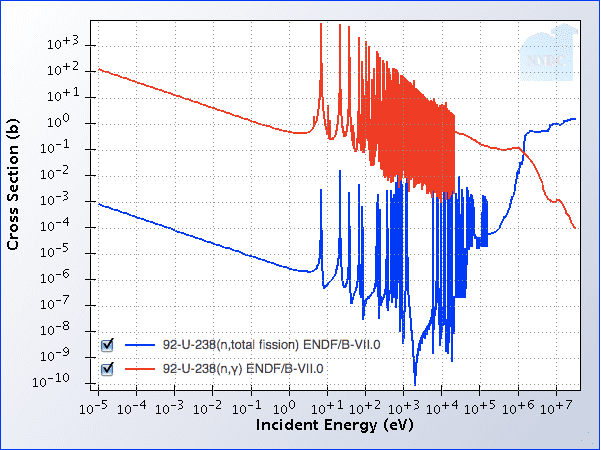Click the 10^+1 x-axis tick label
Viewport: 601px width, 450px height.
327,407
